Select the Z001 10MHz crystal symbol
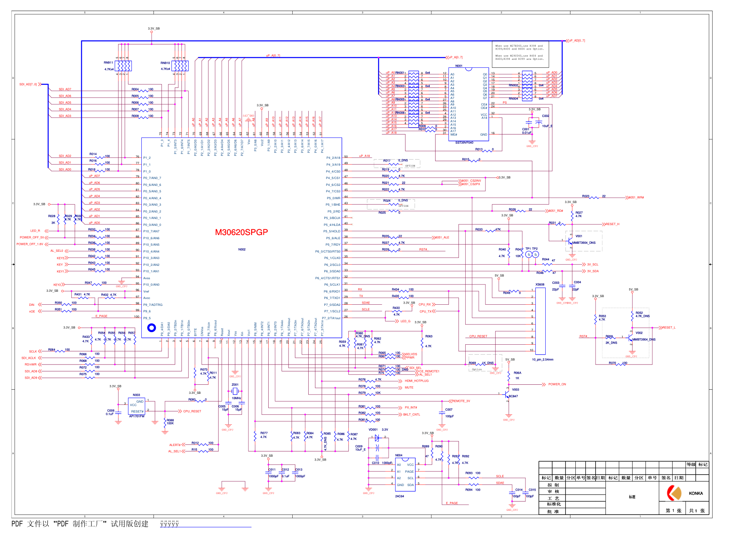756x534 pixels. point(235,391)
